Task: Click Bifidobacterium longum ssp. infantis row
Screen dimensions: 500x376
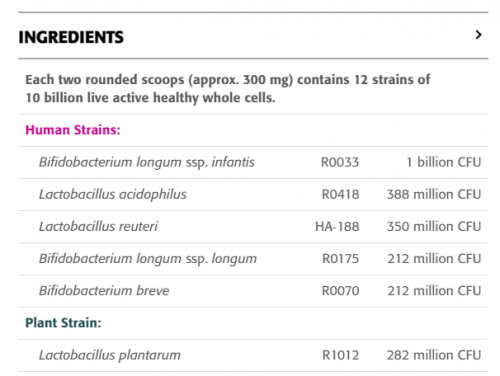Action: point(253,162)
